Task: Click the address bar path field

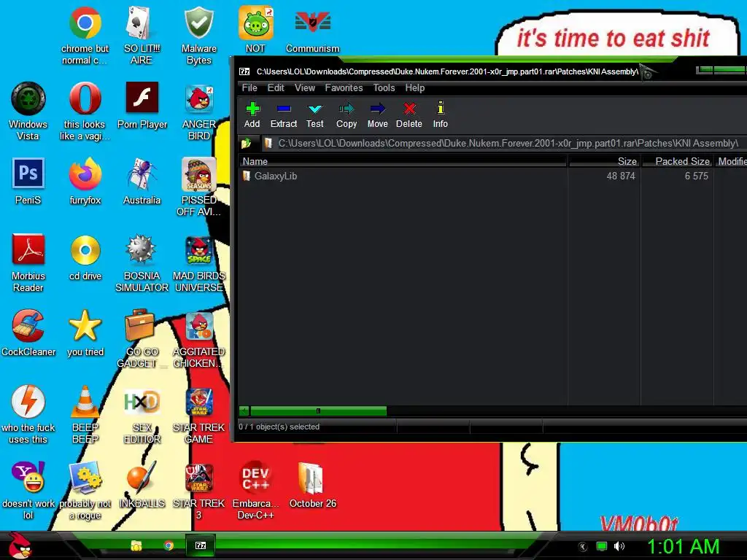Action: 505,144
